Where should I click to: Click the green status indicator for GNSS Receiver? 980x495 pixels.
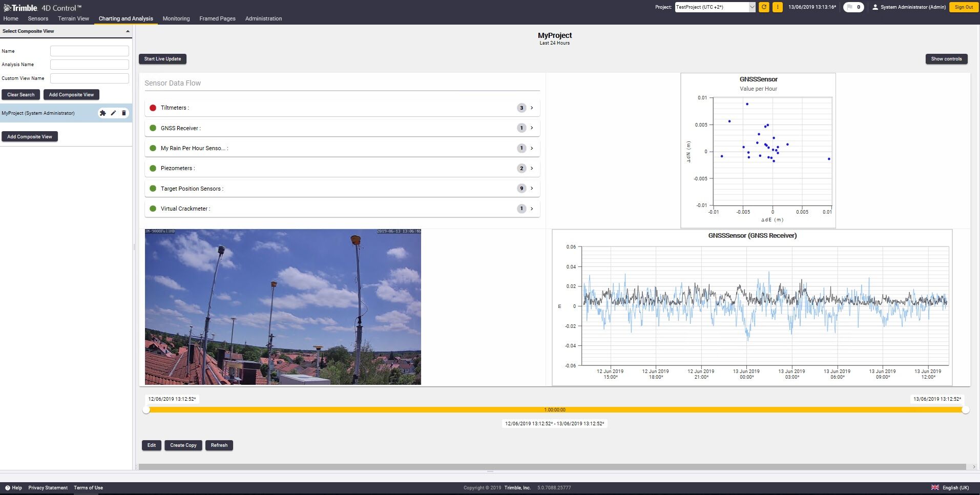click(153, 128)
